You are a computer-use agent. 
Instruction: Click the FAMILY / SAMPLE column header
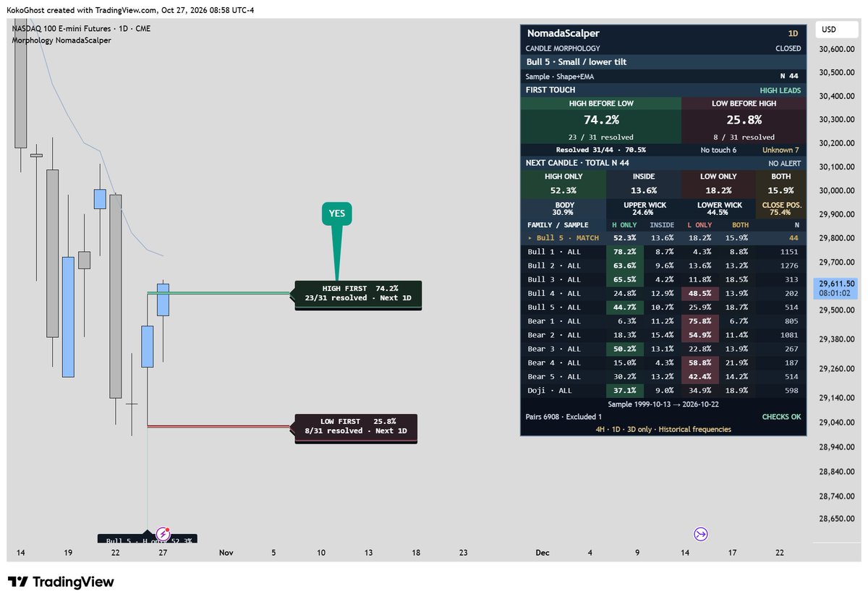coord(558,225)
